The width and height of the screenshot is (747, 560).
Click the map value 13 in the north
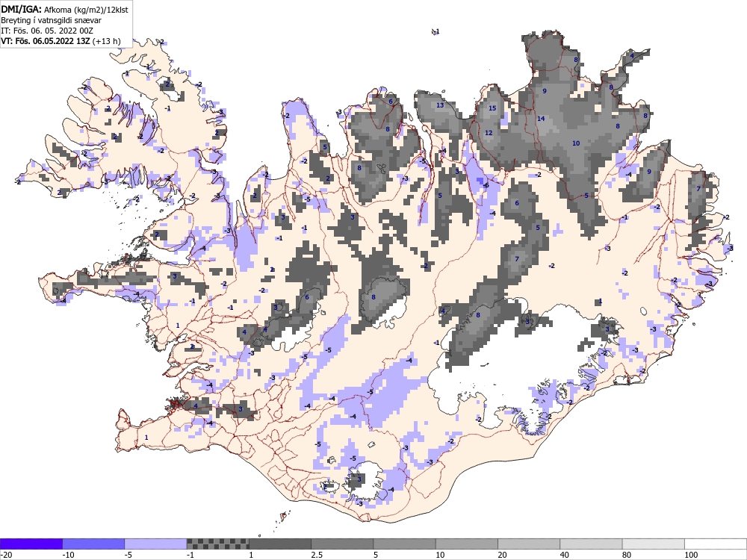click(x=440, y=105)
